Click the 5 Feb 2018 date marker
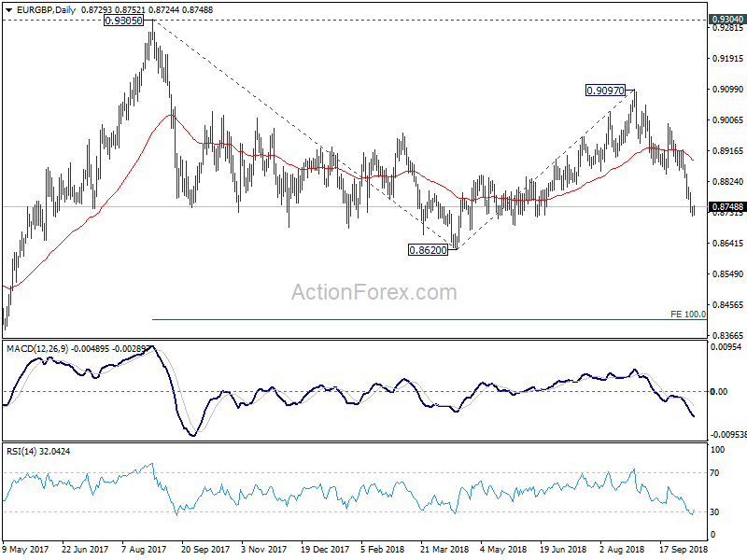747x560 pixels. pyautogui.click(x=382, y=549)
